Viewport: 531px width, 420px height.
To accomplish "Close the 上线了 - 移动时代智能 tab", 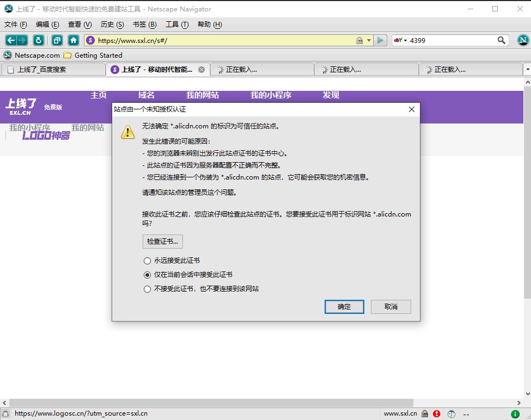I will tap(202, 70).
